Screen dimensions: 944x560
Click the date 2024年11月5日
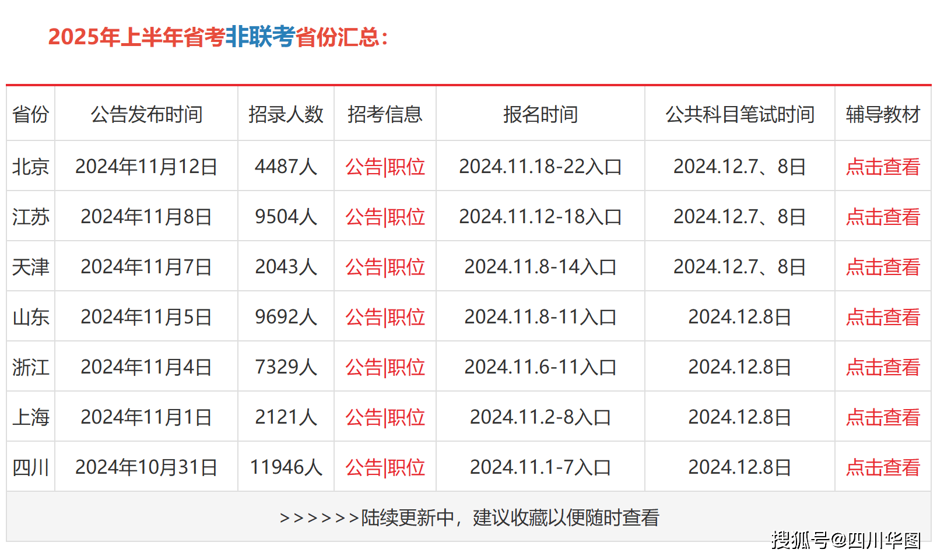[146, 317]
